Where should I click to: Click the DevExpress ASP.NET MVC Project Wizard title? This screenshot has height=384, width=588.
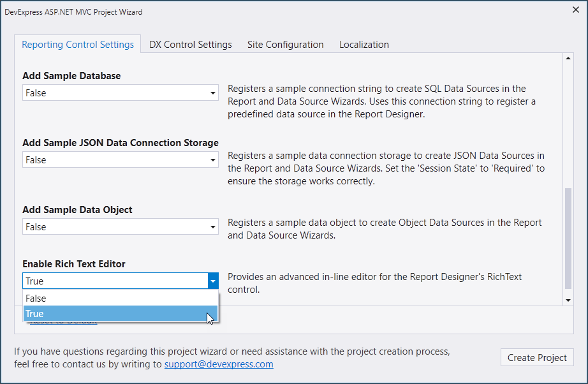pos(73,12)
